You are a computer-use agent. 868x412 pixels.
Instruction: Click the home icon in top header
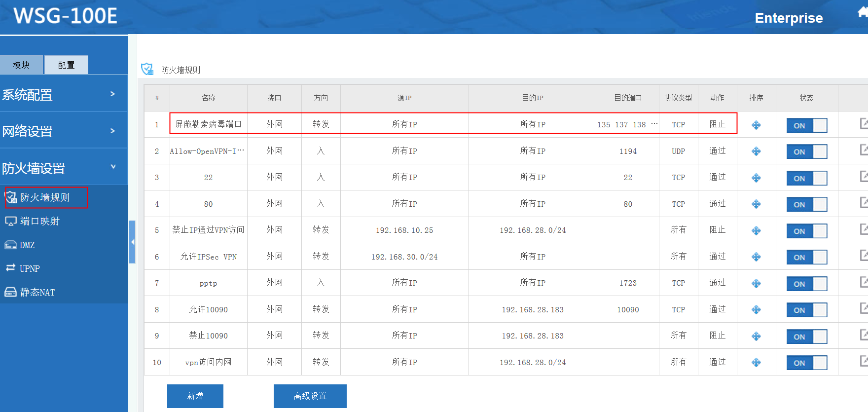point(862,13)
